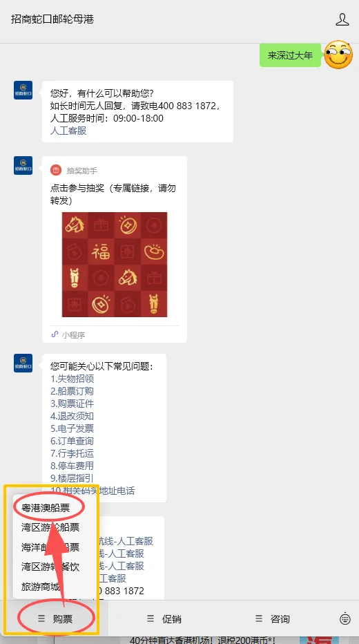Open the 人工客服 link

point(68,131)
